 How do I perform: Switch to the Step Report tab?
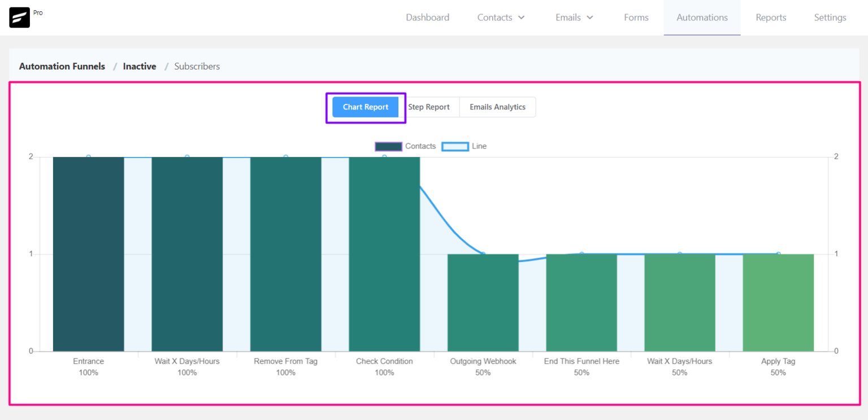[x=429, y=107]
